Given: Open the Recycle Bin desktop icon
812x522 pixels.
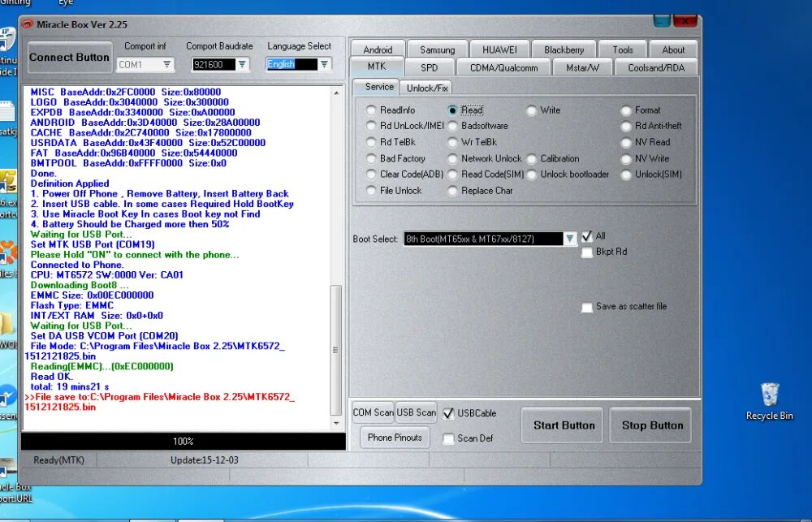Looking at the screenshot, I should click(769, 401).
